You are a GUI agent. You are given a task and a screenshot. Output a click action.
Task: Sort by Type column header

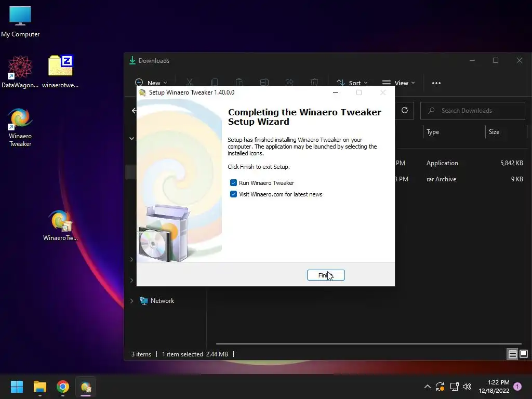[x=454, y=132]
